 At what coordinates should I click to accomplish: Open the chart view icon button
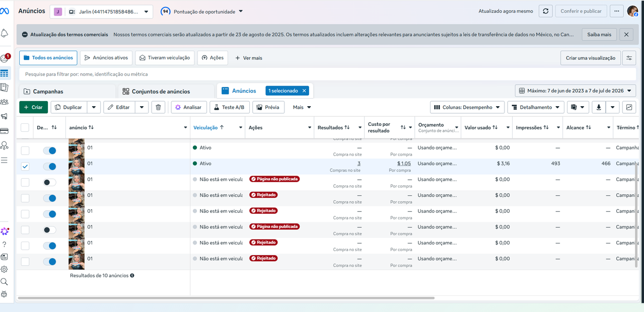click(629, 107)
